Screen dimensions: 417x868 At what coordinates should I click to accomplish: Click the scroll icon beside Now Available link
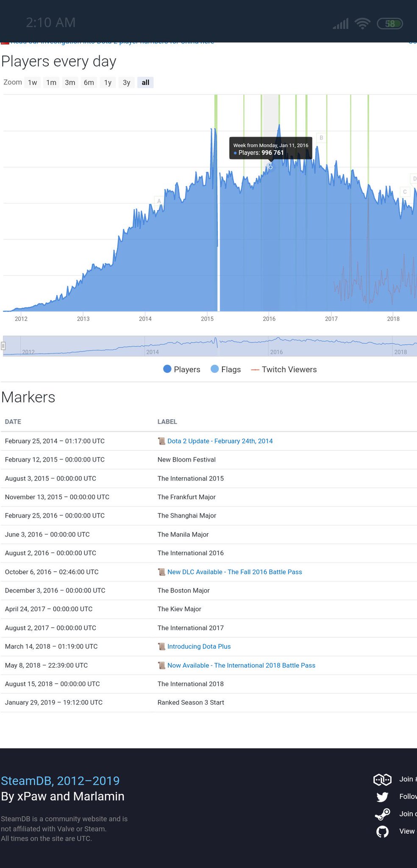[161, 665]
